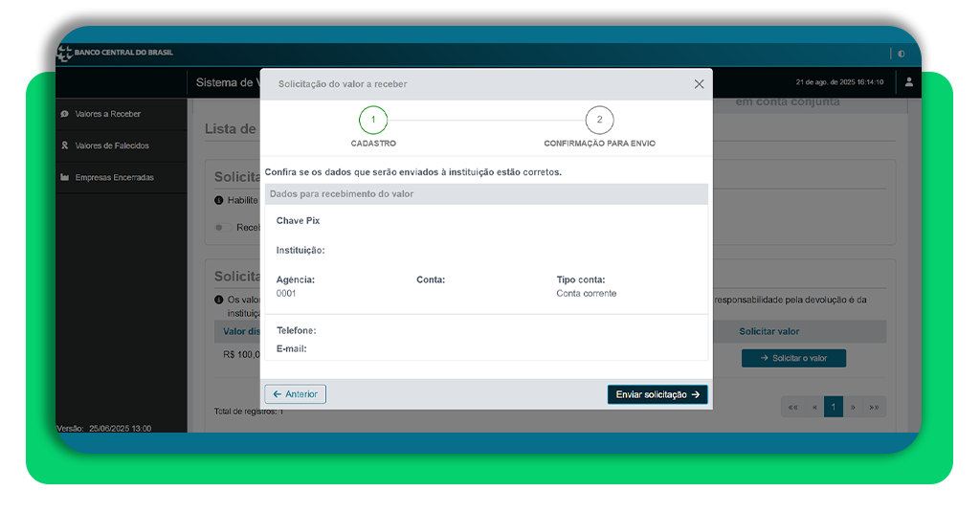Open Empresas Encerradas menu item

[x=114, y=177]
